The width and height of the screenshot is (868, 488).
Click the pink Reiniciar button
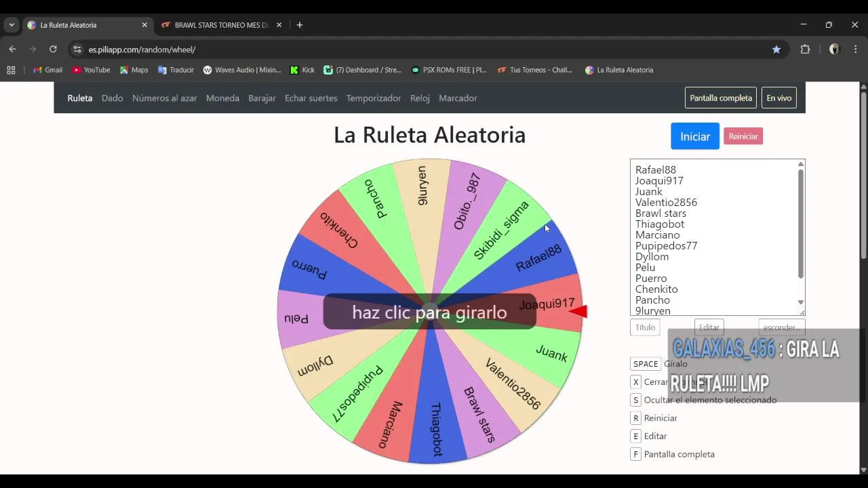[743, 136]
